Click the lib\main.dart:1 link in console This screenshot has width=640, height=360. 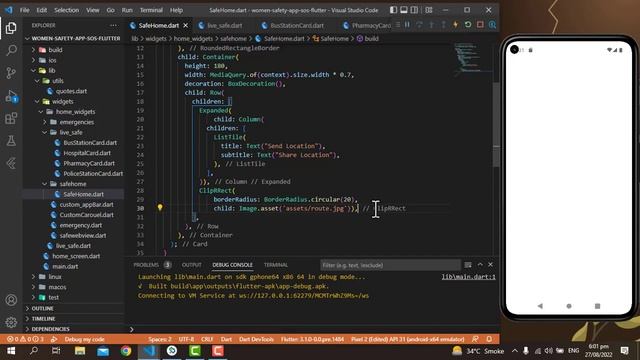[x=468, y=277]
